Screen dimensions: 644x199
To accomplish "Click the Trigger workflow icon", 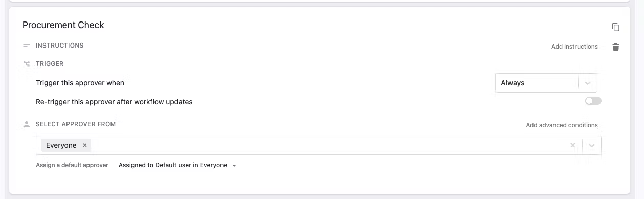I will 27,64.
